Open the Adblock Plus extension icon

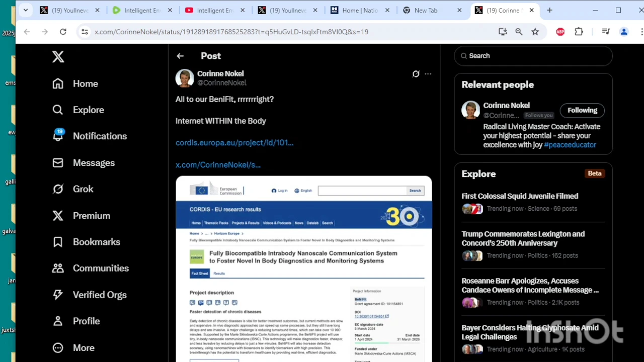(x=560, y=32)
